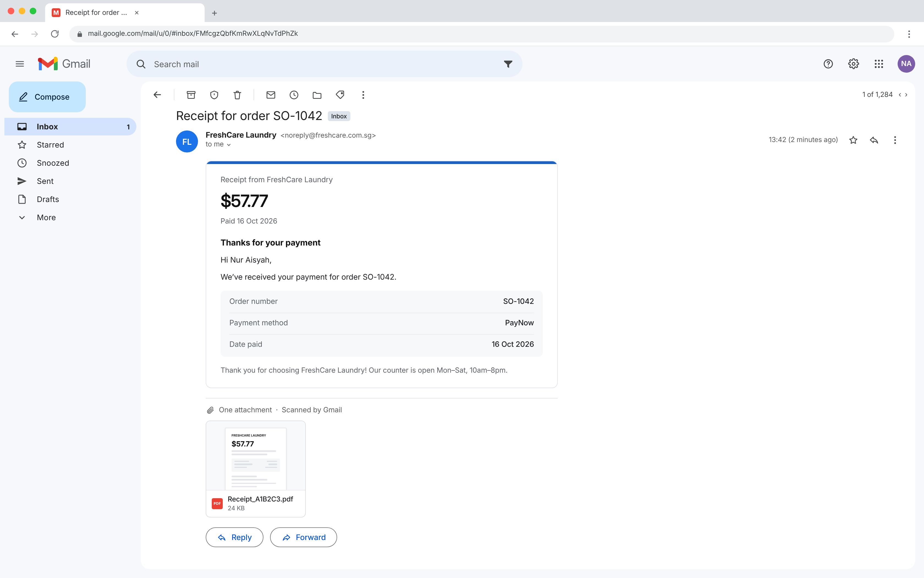Star the FreshCare Laundry message
Viewport: 924px width, 578px height.
[x=853, y=140]
